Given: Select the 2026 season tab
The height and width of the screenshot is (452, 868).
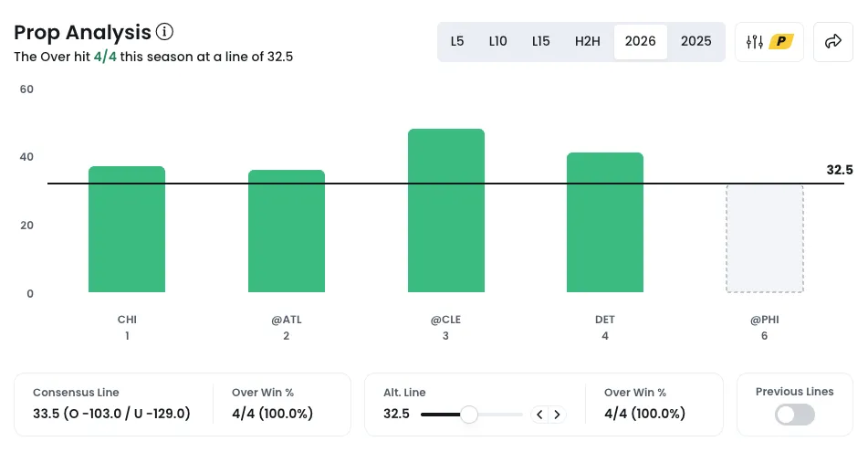Looking at the screenshot, I should click(641, 41).
